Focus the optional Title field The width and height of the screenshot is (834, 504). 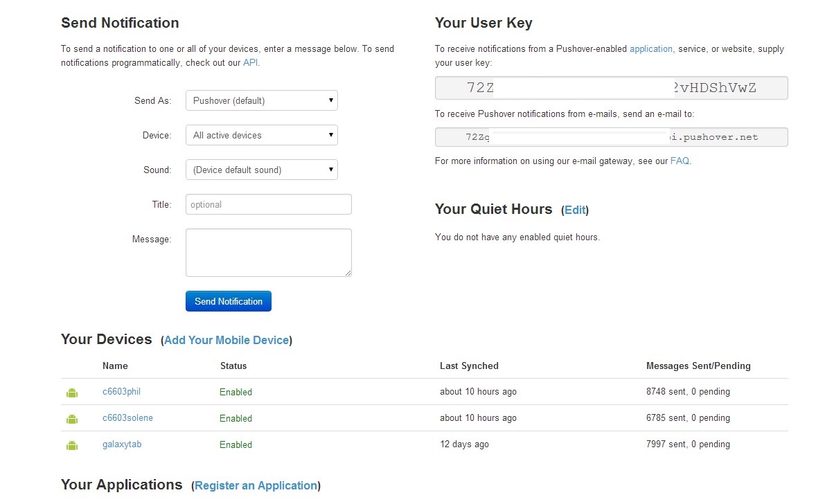point(268,205)
